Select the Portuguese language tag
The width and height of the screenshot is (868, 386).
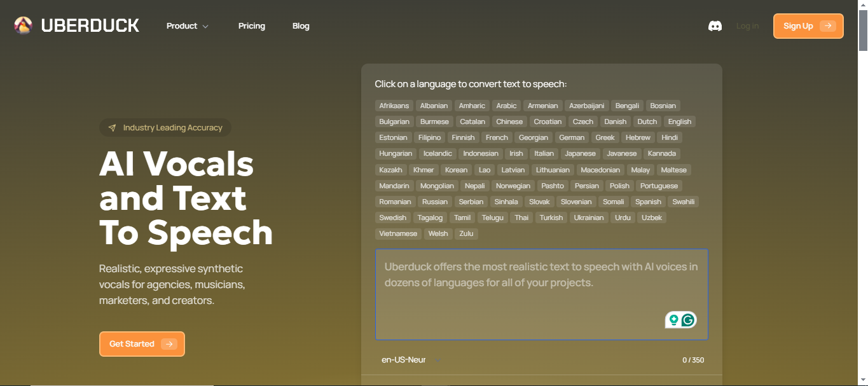659,186
